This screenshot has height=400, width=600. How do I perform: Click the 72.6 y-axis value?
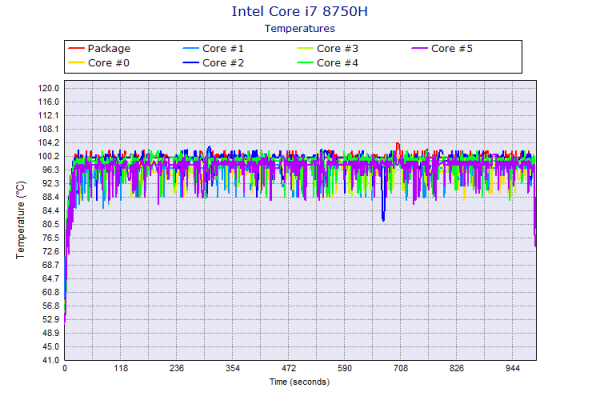point(51,251)
